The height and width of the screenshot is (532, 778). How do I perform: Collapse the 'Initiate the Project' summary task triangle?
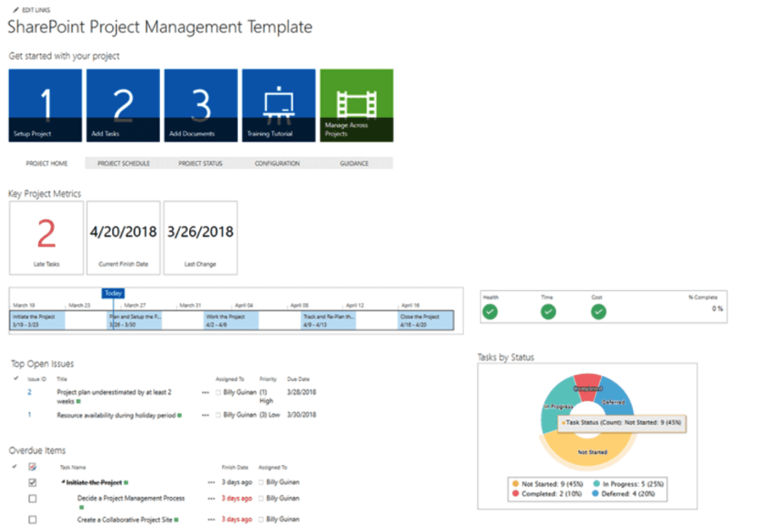(x=63, y=482)
